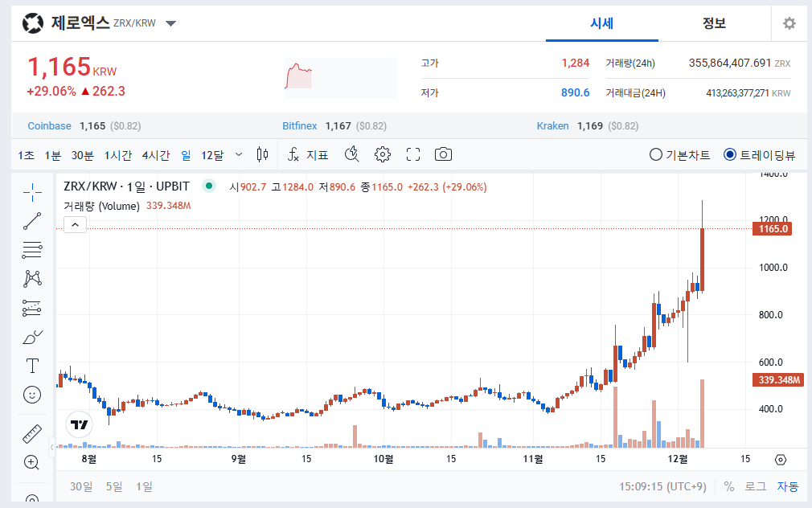Click the indicator templates icon
Image resolution: width=812 pixels, height=508 pixels.
tap(352, 154)
